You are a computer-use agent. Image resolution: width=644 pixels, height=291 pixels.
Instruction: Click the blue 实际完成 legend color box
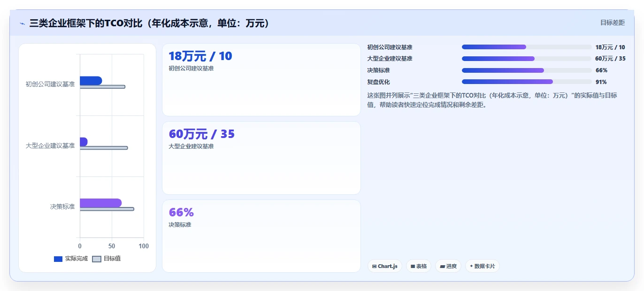[x=58, y=259]
